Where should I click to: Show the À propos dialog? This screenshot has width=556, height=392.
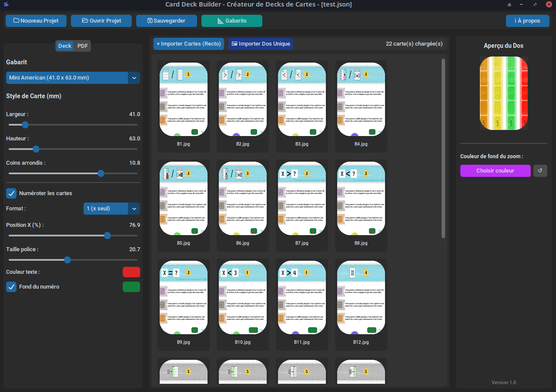[x=528, y=21]
